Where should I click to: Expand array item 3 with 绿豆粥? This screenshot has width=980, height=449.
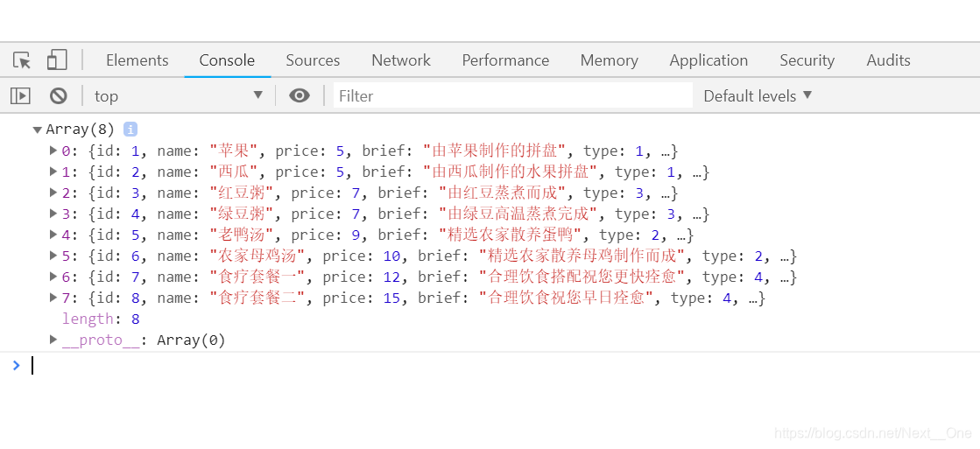click(53, 214)
